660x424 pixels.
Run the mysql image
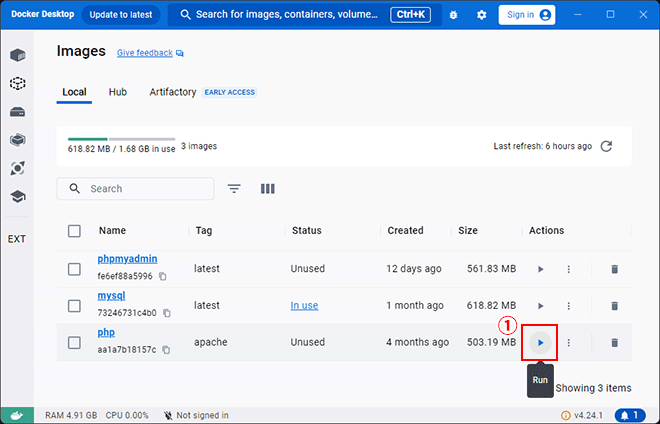(x=541, y=306)
